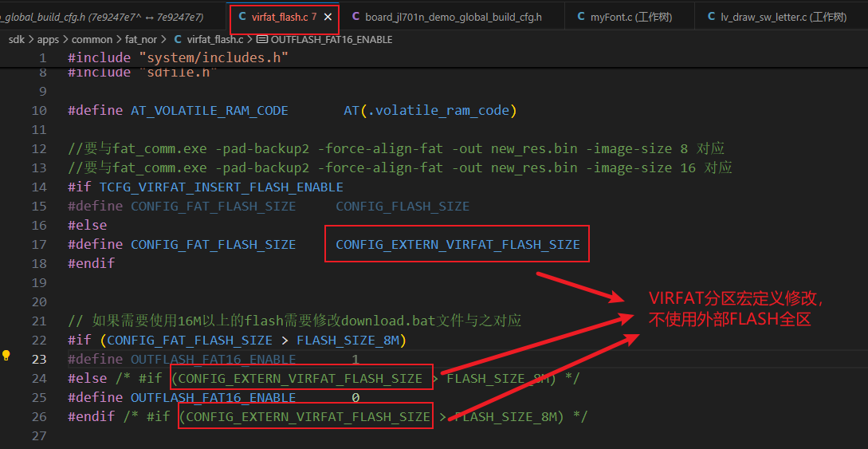The image size is (868, 449).
Task: Click CONFIG_FAT_FLASH_SIZE on line 17
Action: click(213, 244)
